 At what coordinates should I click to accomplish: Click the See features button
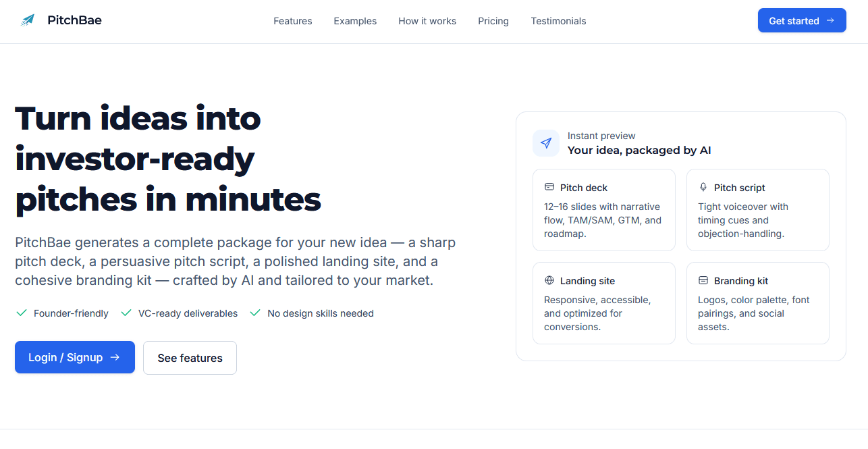click(190, 357)
